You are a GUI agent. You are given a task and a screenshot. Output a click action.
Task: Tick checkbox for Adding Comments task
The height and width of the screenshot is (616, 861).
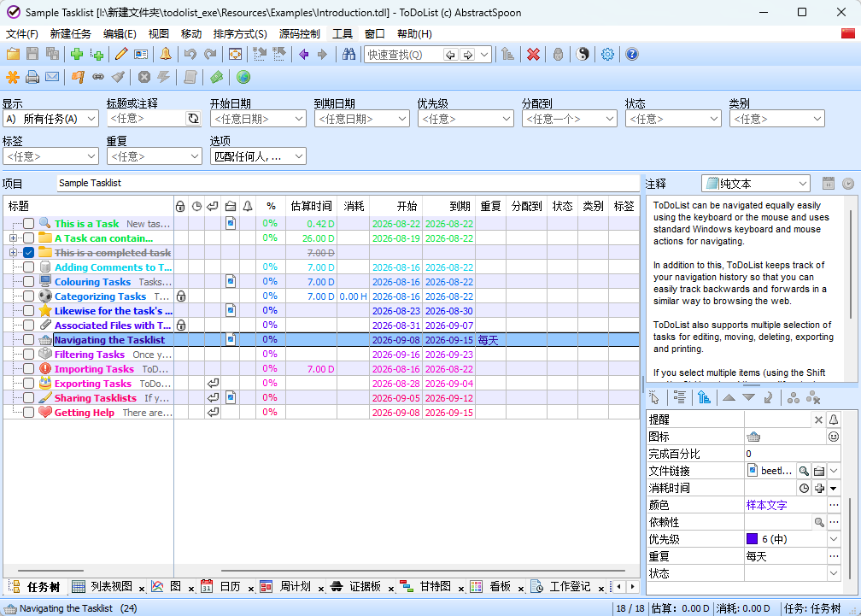tap(28, 267)
